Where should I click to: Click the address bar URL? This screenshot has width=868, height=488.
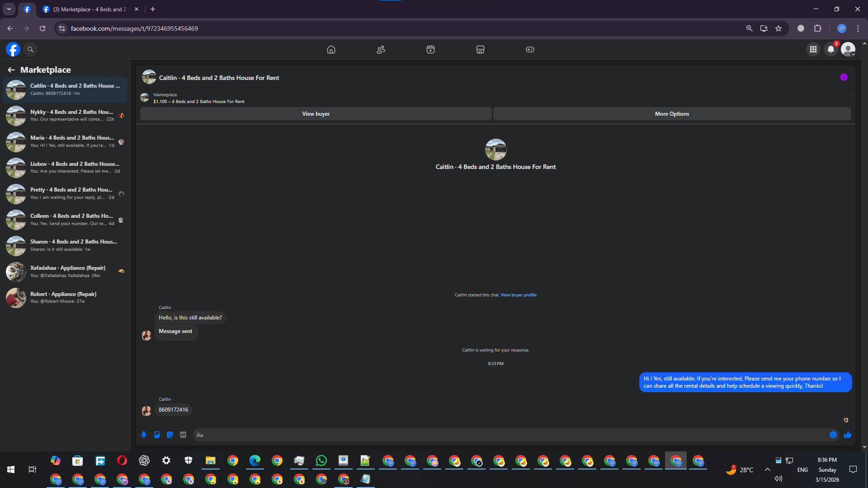(134, 28)
